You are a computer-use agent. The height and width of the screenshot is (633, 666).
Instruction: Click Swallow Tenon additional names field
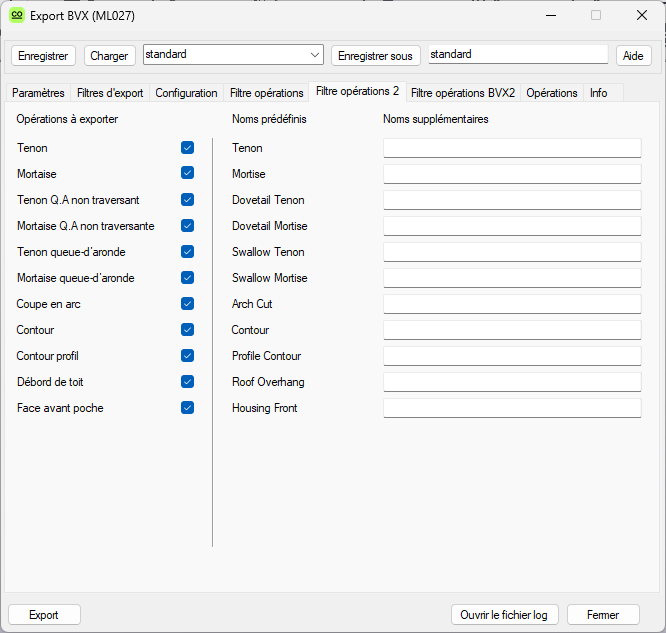[512, 252]
